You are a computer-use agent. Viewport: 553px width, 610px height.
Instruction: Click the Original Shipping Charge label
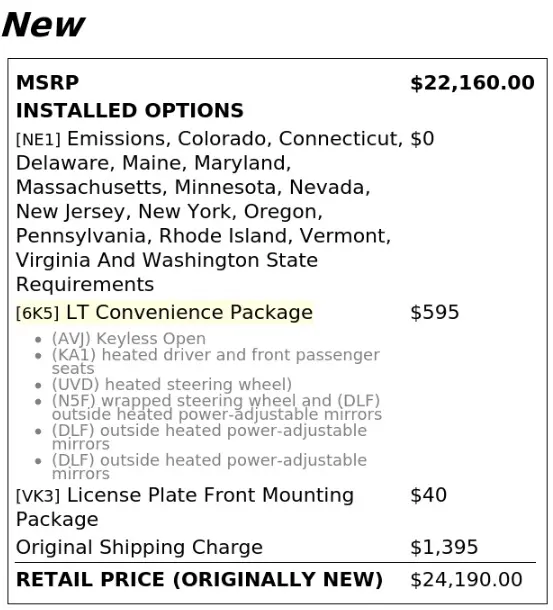coord(139,548)
